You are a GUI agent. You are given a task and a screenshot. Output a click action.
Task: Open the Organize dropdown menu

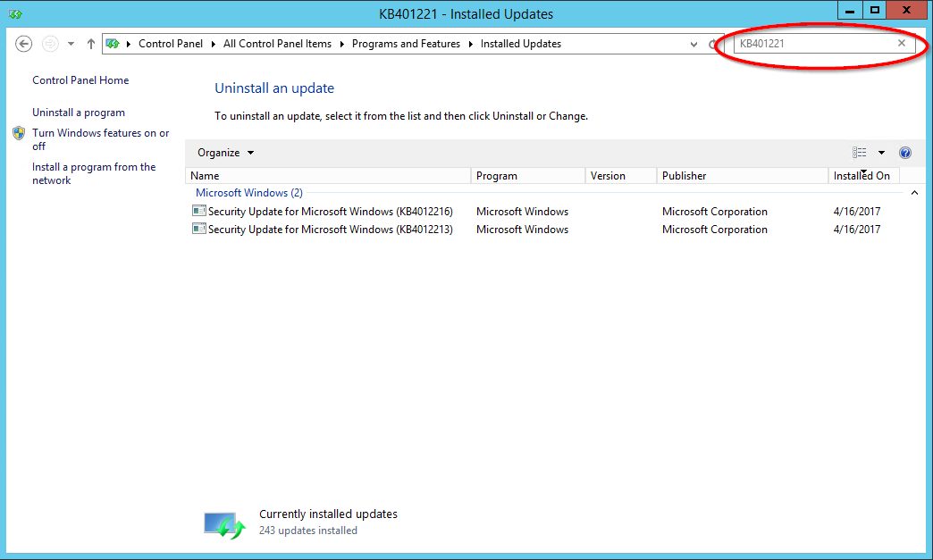225,153
